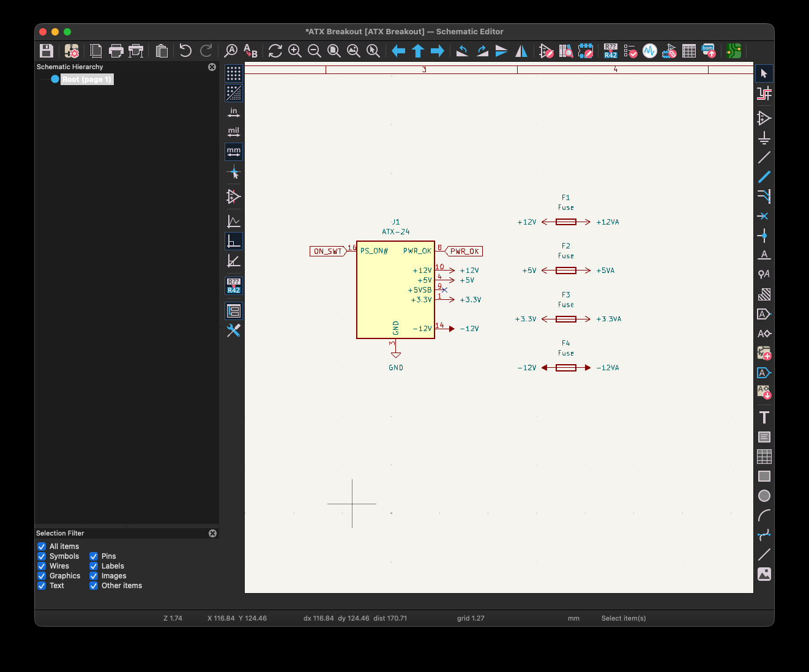The image size is (809, 672).
Task: Close the Selection Filter panel
Action: coord(212,533)
